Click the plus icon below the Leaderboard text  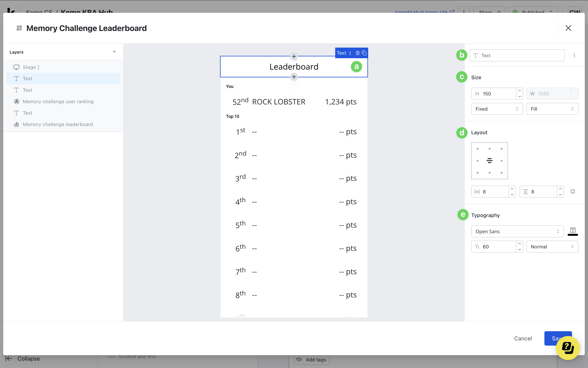pyautogui.click(x=294, y=77)
